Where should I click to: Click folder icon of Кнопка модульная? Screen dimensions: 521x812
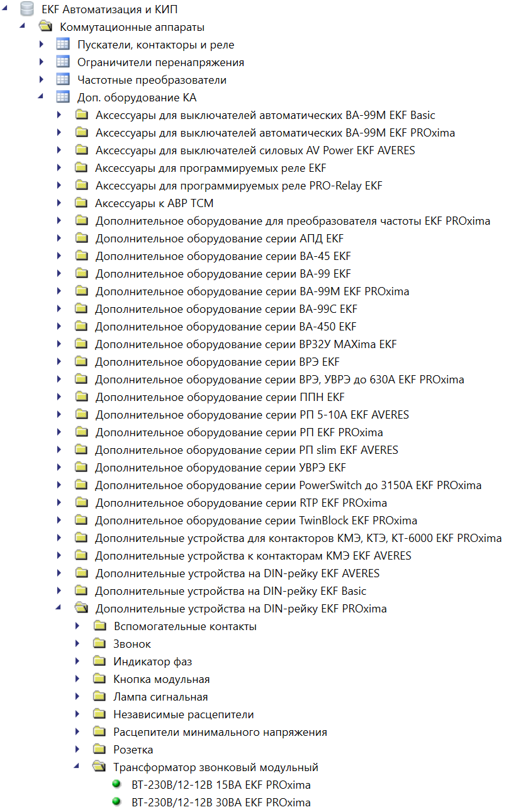point(99,679)
